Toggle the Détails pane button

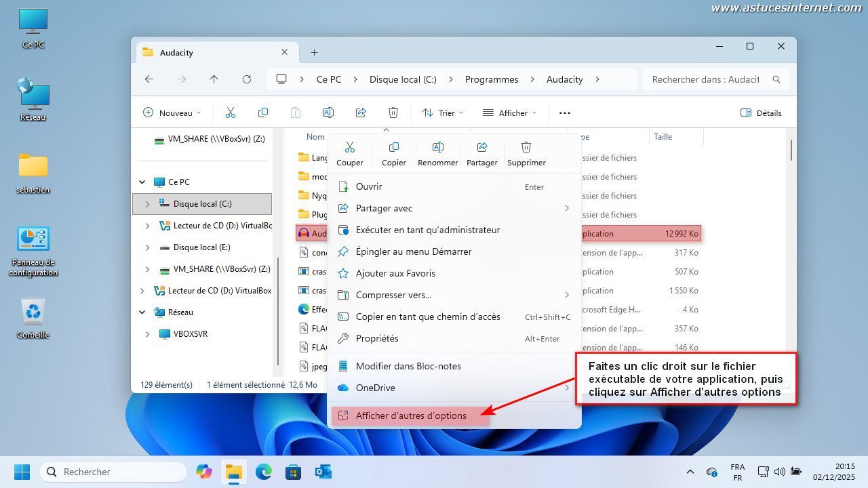coord(761,113)
